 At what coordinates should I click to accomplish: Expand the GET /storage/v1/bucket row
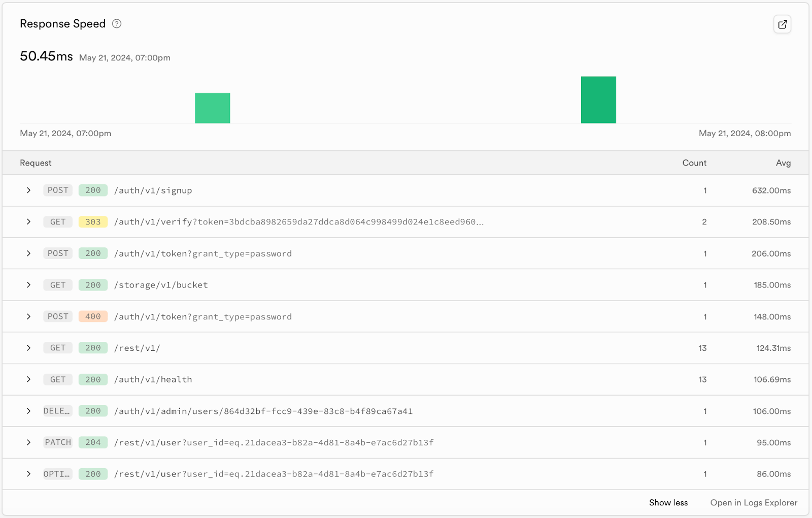(29, 285)
